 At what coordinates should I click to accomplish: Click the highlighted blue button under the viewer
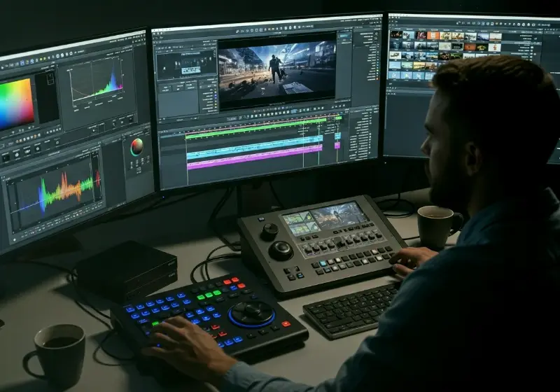[294, 111]
